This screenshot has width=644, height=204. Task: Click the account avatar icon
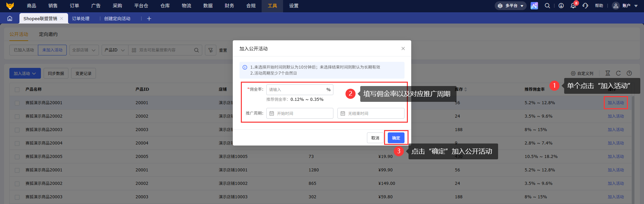[x=616, y=6]
